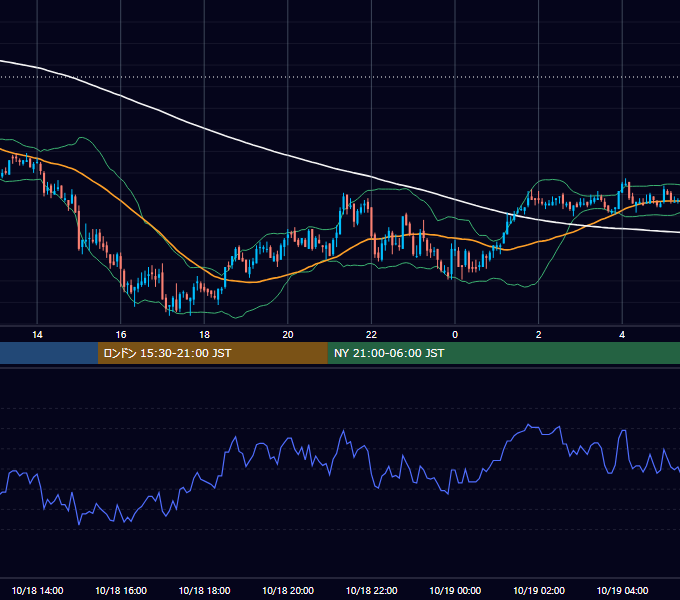Click the 20 hour label on price chart axis
Viewport: 680px width, 600px height.
coord(288,335)
